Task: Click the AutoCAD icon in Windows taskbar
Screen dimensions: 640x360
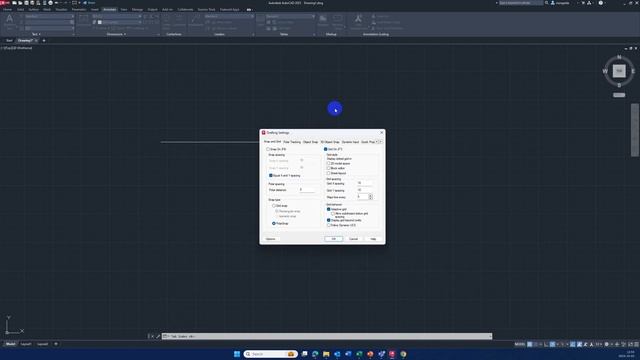Action: (x=392, y=354)
